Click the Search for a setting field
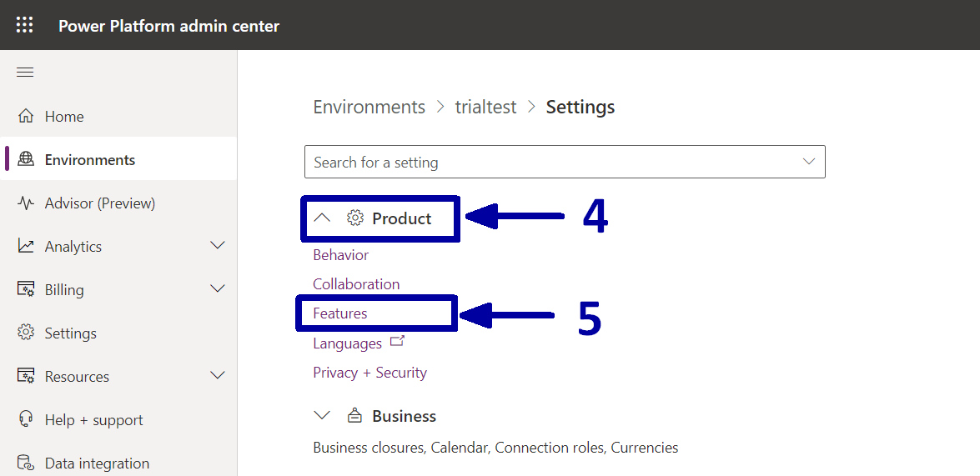This screenshot has width=980, height=476. point(565,162)
